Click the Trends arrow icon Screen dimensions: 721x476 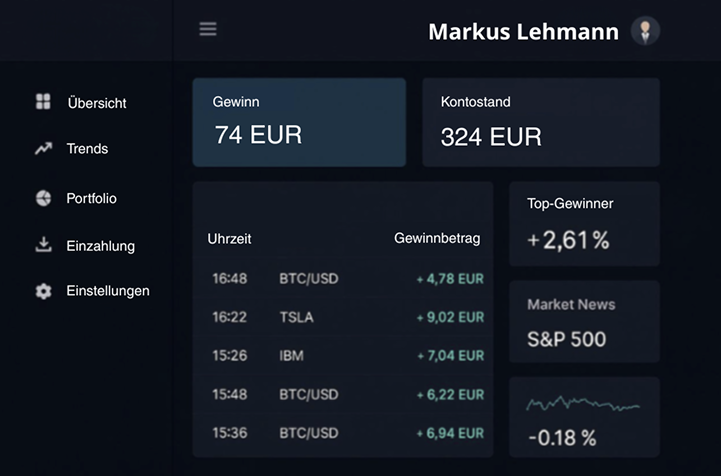click(x=44, y=148)
